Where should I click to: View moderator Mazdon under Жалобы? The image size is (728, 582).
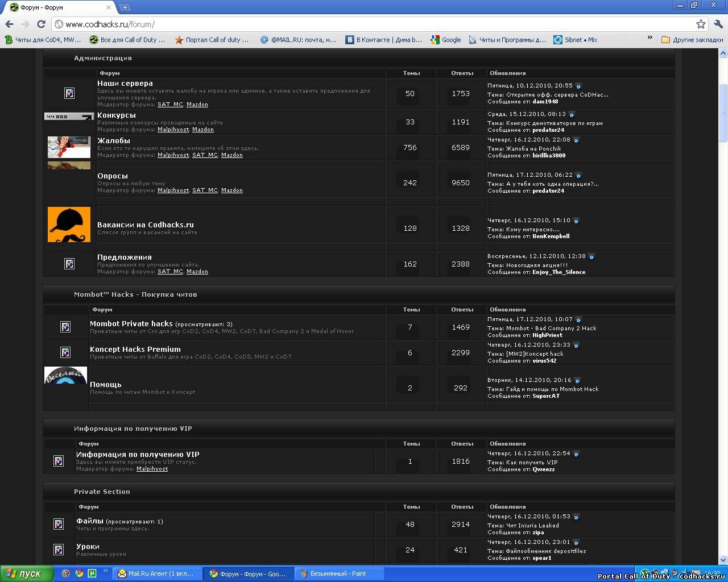tap(231, 155)
